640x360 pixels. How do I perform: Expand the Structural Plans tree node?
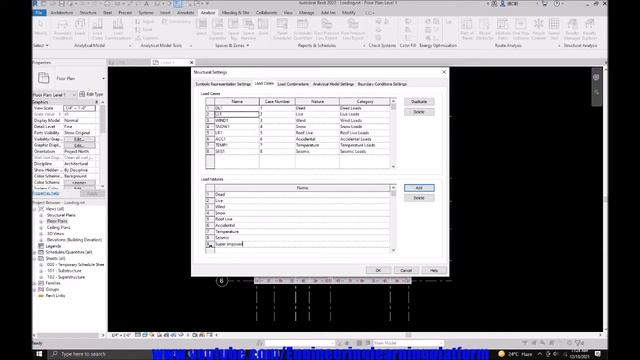41,215
